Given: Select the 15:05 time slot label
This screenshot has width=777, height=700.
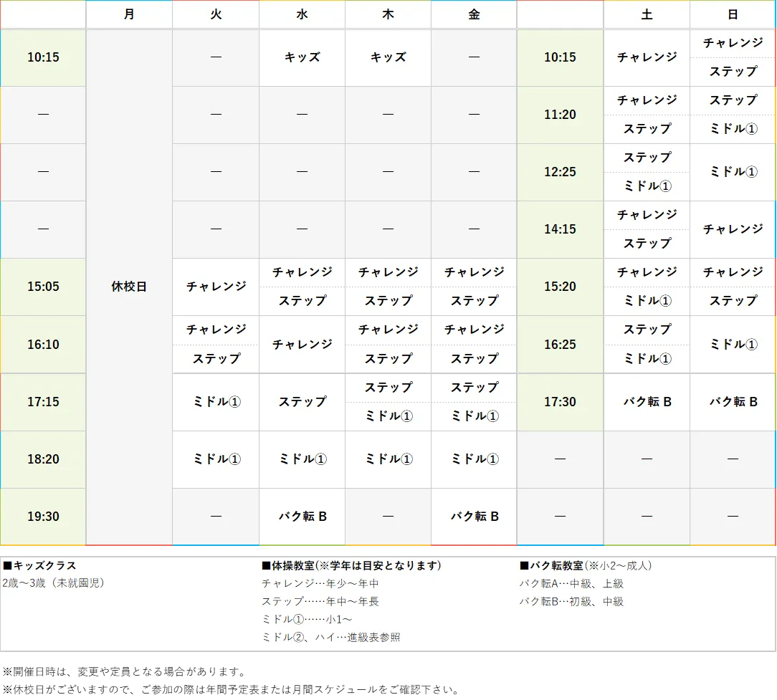Looking at the screenshot, I should pos(42,287).
